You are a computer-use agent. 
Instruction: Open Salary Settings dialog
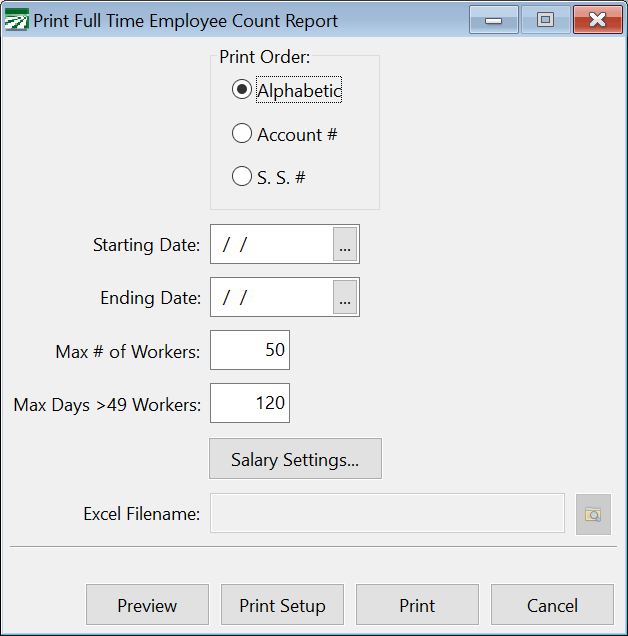tap(295, 459)
